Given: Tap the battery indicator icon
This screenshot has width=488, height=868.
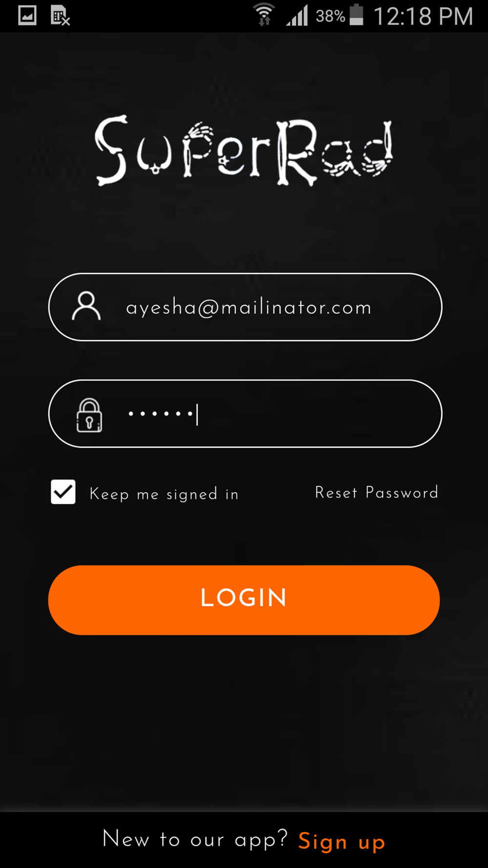Looking at the screenshot, I should (x=357, y=15).
